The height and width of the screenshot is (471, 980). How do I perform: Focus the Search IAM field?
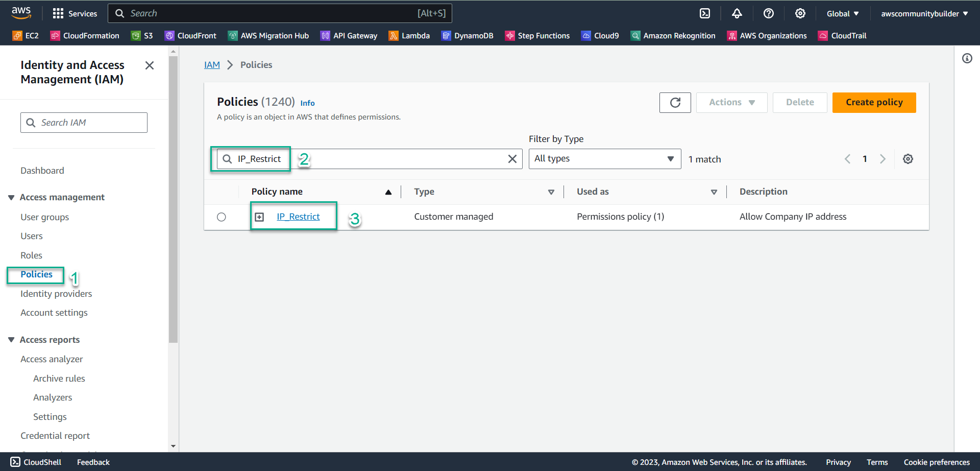tap(84, 123)
